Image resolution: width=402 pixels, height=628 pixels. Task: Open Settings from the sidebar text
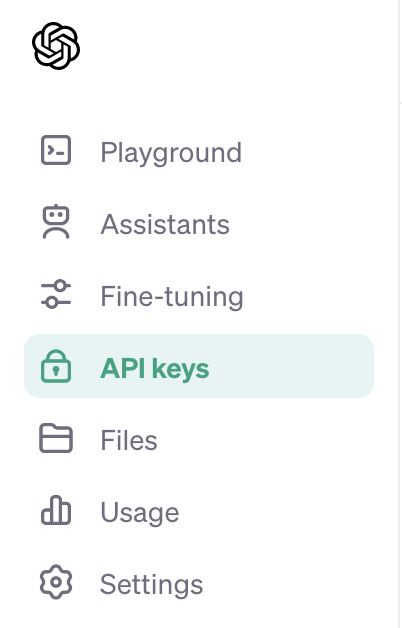(x=151, y=585)
